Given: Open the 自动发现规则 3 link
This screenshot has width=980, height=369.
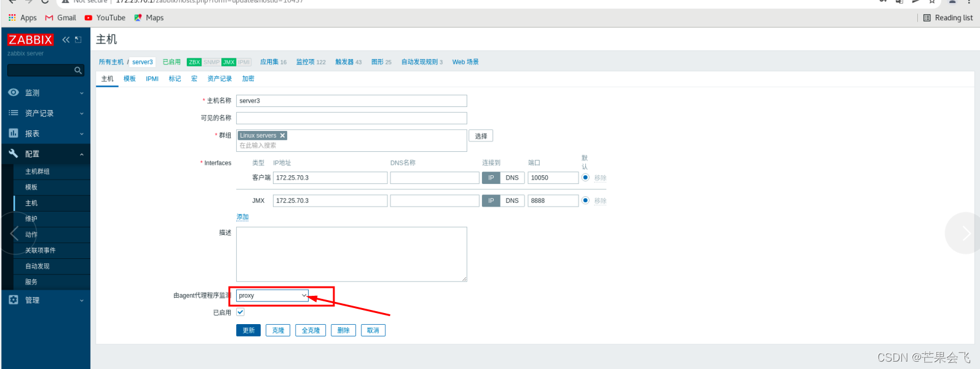Looking at the screenshot, I should [x=422, y=62].
